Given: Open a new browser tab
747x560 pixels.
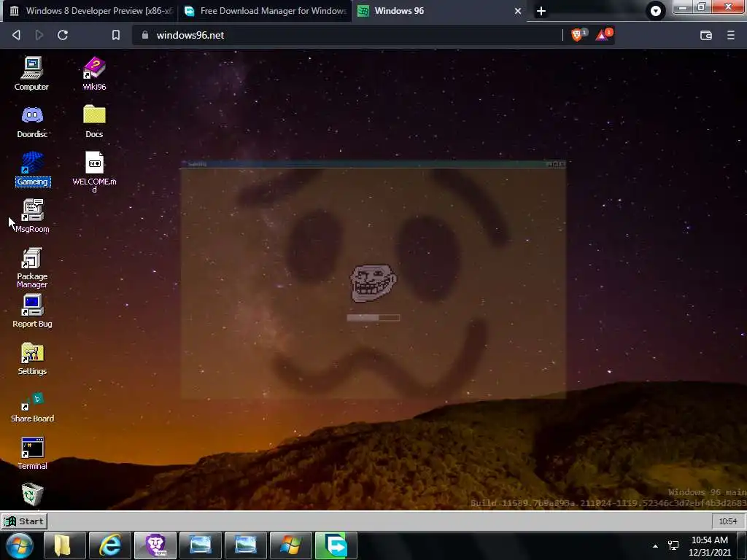Looking at the screenshot, I should (x=541, y=11).
